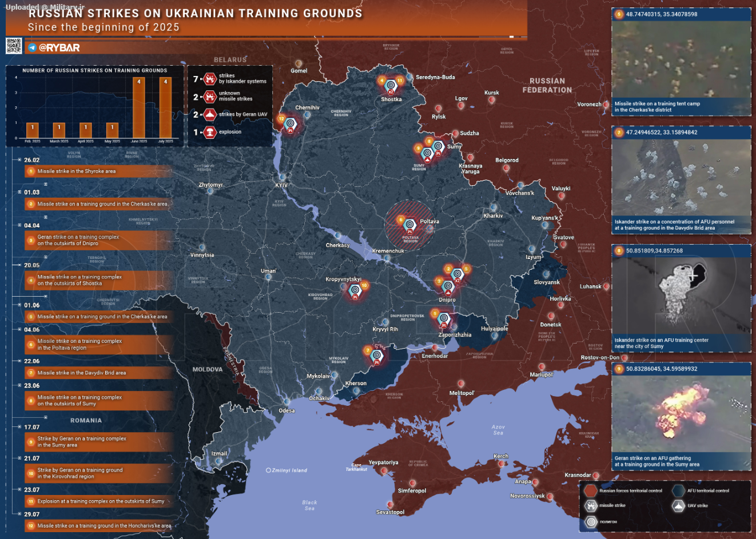Select the Rostov-on-Don city dot
Screen dimensions: 756x539
(x=623, y=358)
